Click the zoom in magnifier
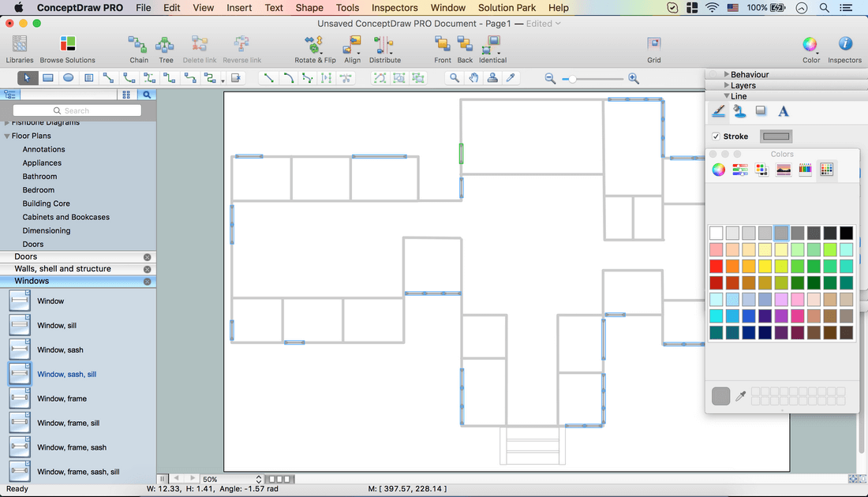The height and width of the screenshot is (497, 868). 634,79
